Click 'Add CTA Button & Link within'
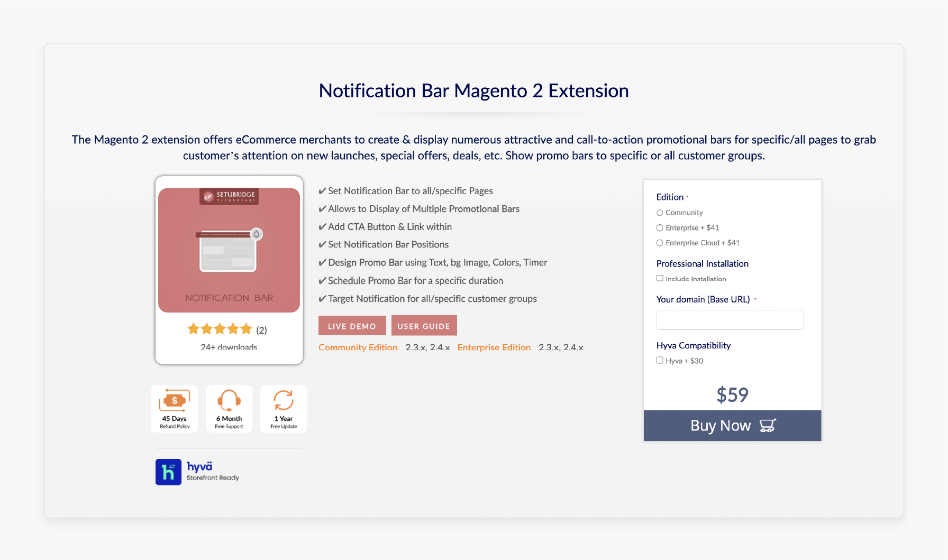Screen dimensions: 948x560 tap(390, 227)
